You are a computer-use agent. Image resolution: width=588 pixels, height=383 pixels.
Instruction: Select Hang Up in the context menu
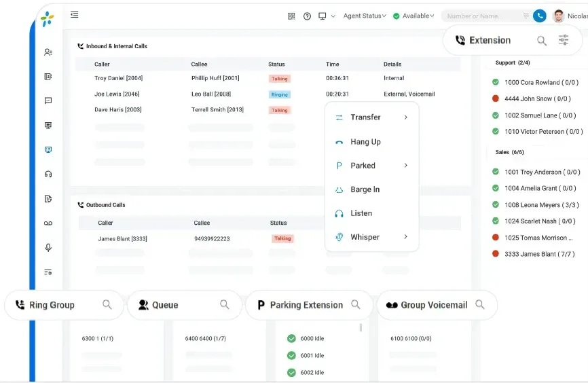371,142
